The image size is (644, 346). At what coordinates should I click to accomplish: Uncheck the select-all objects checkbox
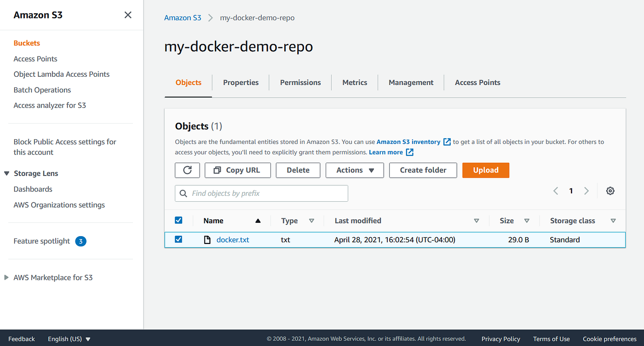[178, 220]
